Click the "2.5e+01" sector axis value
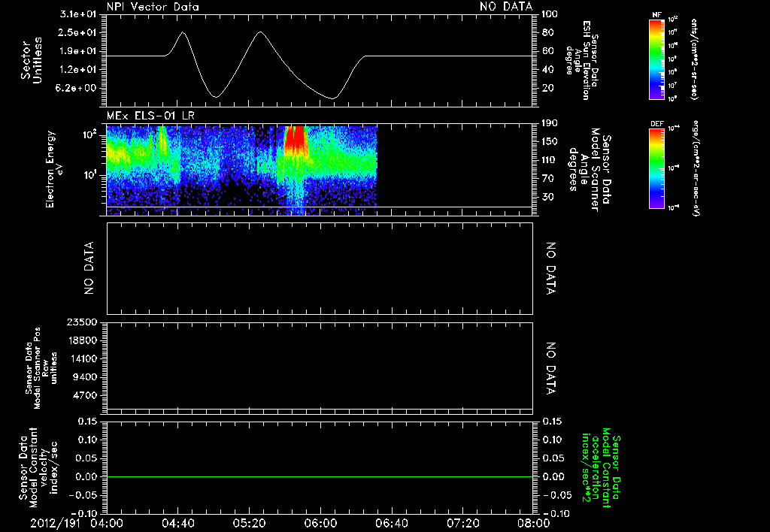 pyautogui.click(x=77, y=32)
